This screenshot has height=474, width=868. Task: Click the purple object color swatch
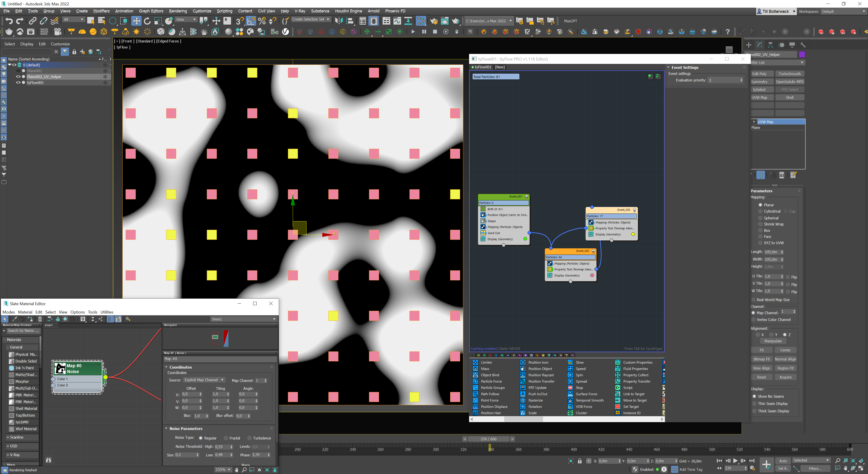click(802, 55)
